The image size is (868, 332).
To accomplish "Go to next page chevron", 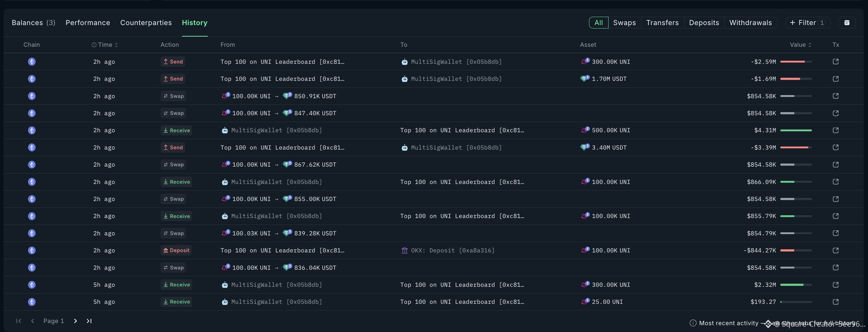I will [75, 321].
